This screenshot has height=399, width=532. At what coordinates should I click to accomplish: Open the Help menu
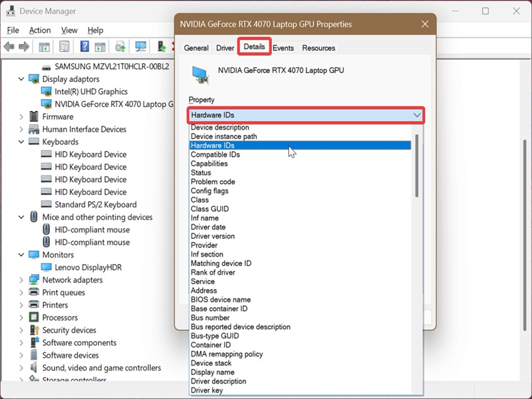(95, 30)
